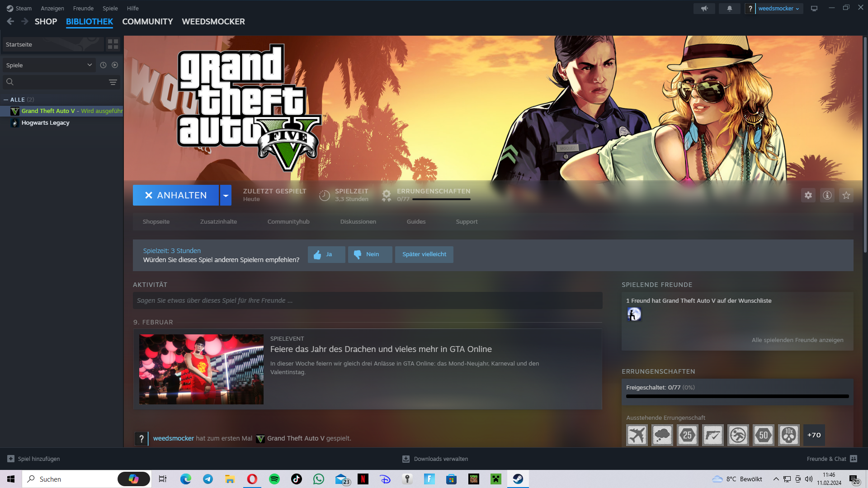
Task: Click the activity status input field
Action: (368, 300)
